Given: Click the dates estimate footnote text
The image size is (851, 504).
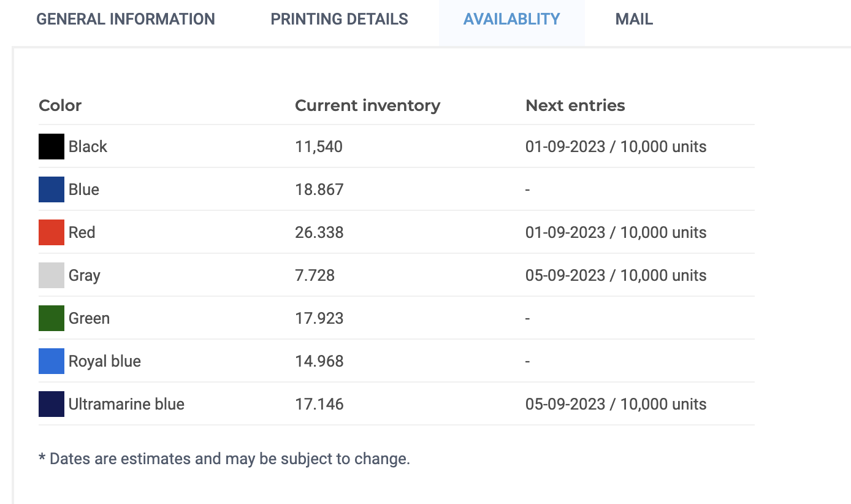Looking at the screenshot, I should tap(224, 459).
